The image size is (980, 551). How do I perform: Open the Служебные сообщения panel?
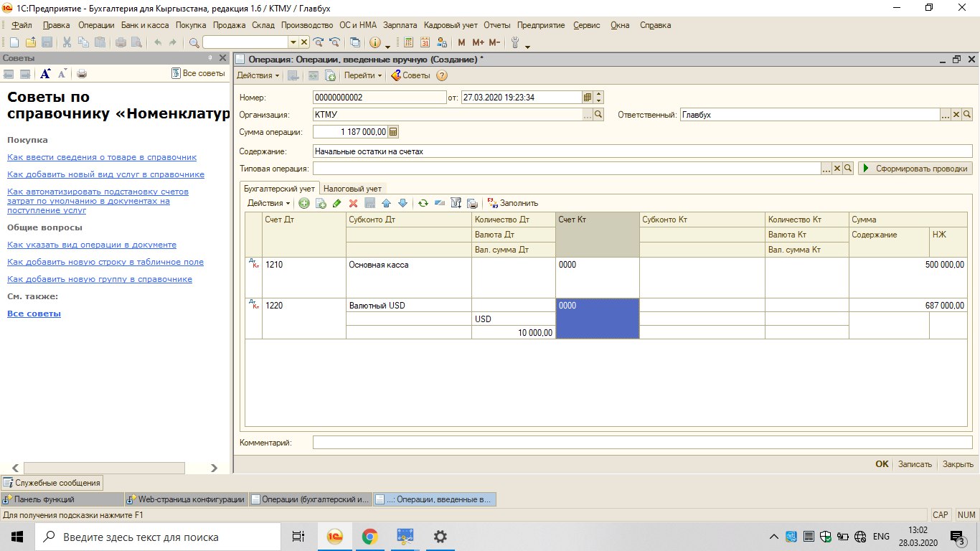coord(52,483)
